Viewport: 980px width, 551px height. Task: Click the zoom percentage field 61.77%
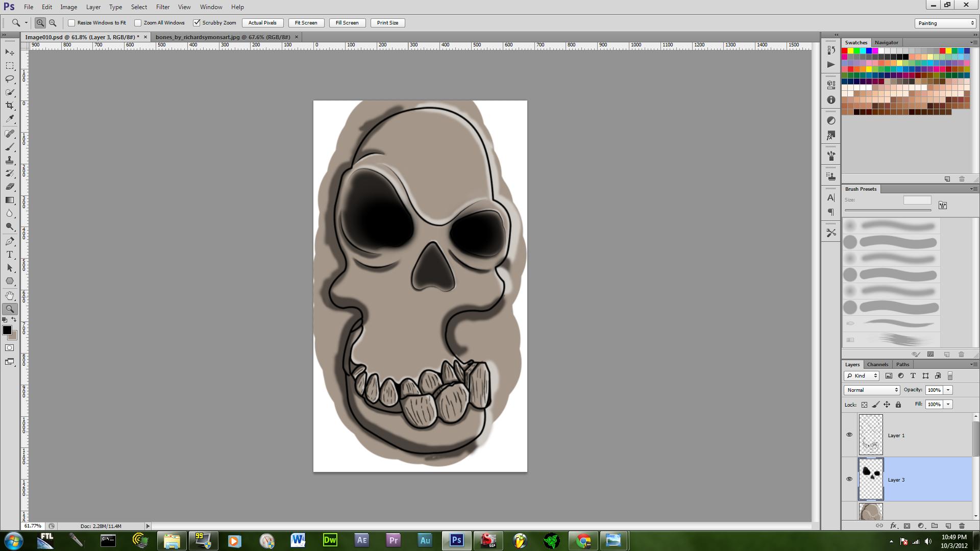[33, 526]
